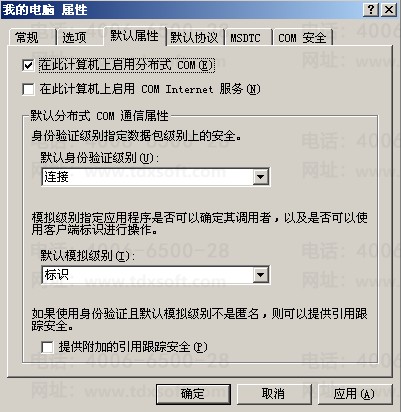This screenshot has width=401, height=412.
Task: Click the 取消 button
Action: 274,394
